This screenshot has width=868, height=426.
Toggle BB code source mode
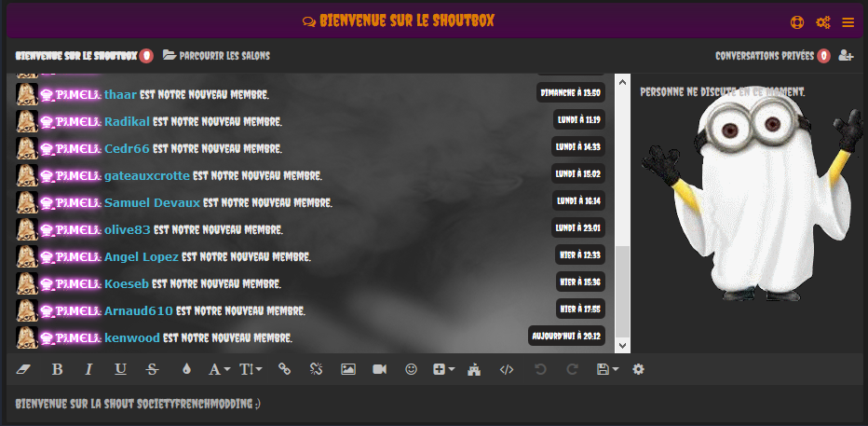(x=507, y=369)
